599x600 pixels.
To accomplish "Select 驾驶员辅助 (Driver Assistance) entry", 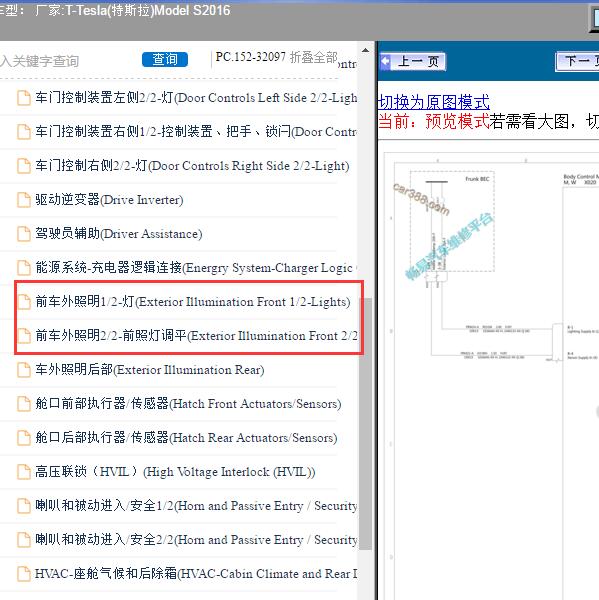I will click(x=119, y=234).
